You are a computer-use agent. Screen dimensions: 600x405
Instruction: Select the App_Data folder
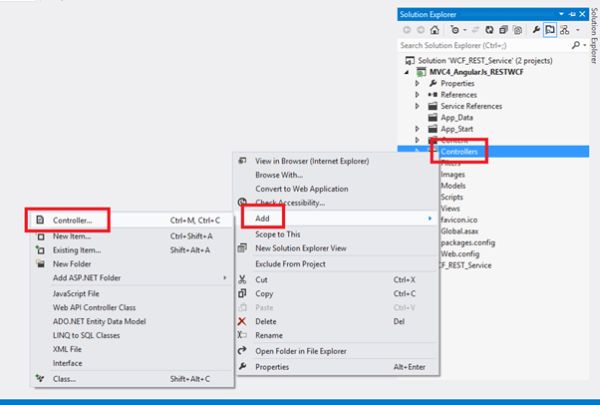457,118
